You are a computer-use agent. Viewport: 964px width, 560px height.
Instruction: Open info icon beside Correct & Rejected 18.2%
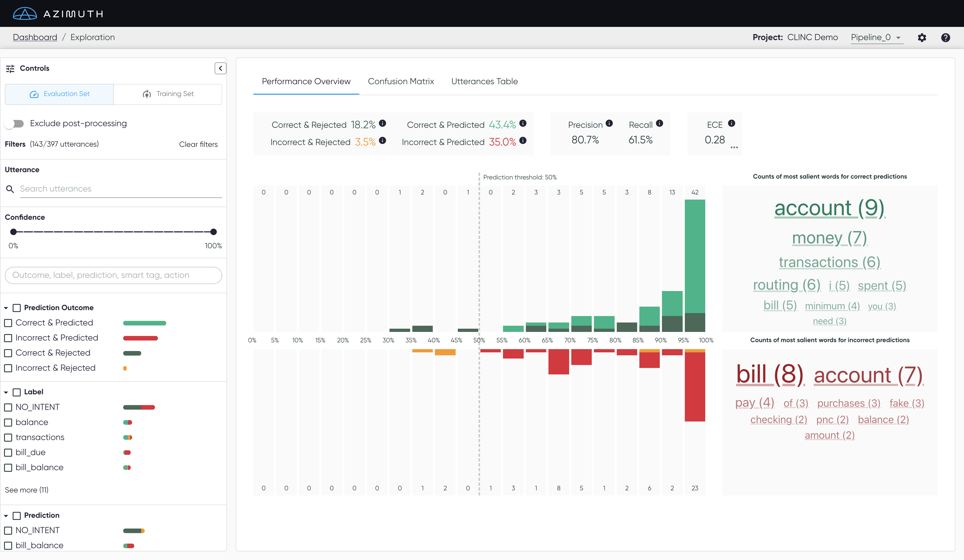pos(382,123)
